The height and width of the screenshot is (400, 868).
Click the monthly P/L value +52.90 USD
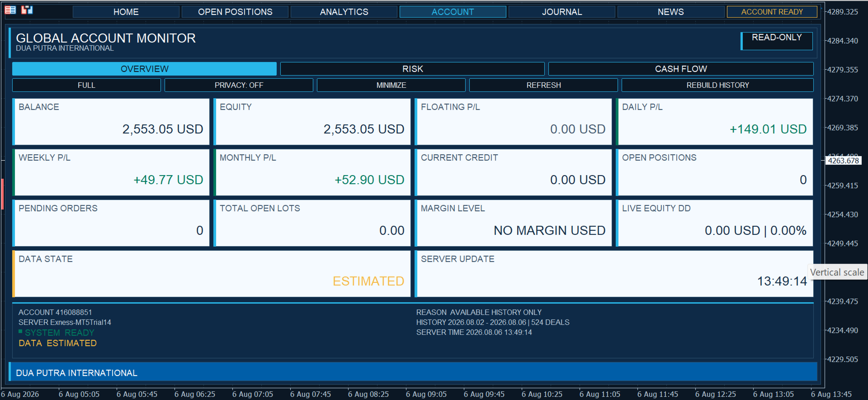click(369, 180)
